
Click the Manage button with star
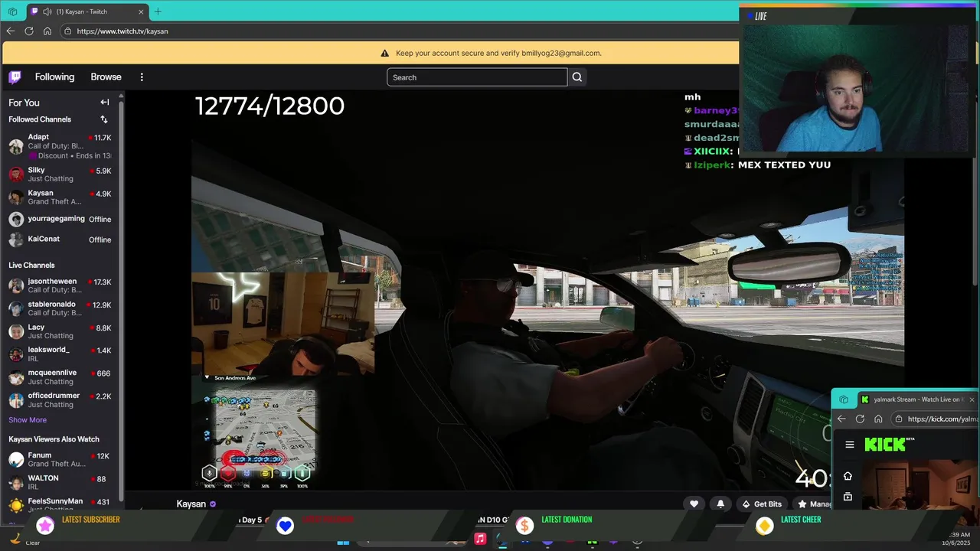click(x=814, y=504)
